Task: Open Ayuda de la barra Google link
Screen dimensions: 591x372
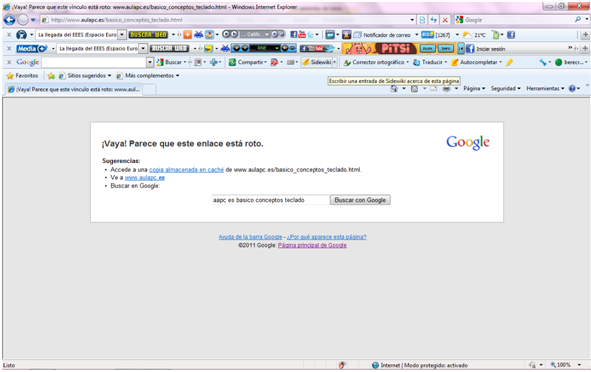Action: point(250,237)
